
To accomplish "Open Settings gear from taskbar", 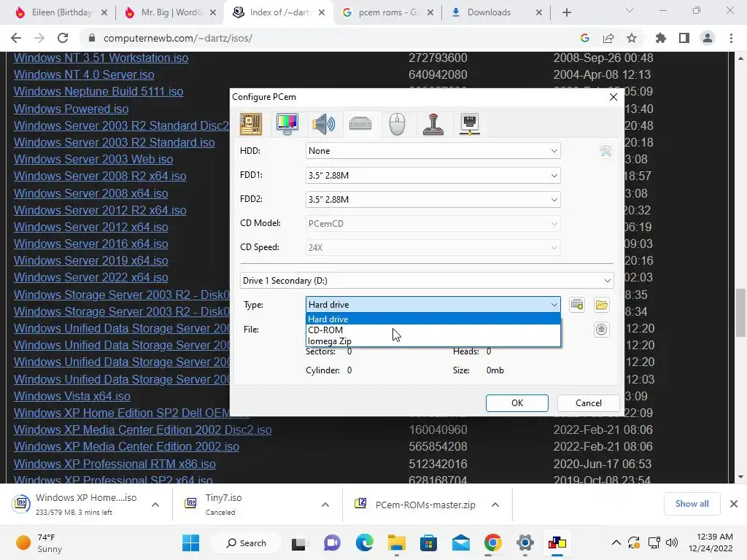I will point(525,542).
